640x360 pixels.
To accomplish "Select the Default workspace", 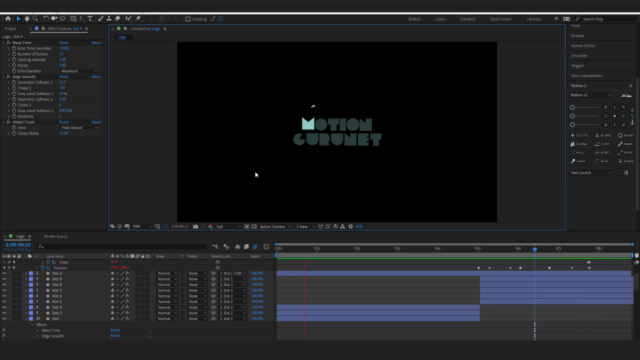I will click(414, 19).
